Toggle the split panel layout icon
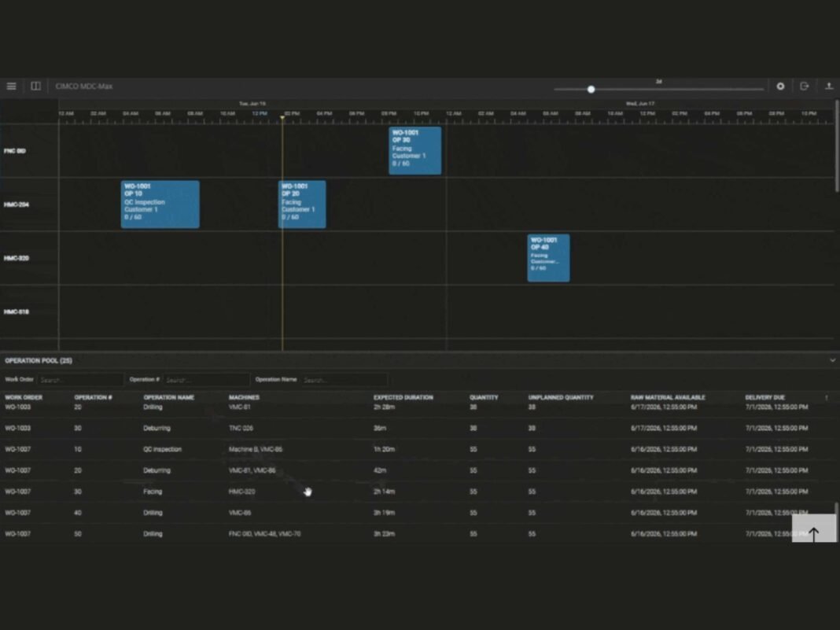The image size is (840, 630). (x=36, y=87)
